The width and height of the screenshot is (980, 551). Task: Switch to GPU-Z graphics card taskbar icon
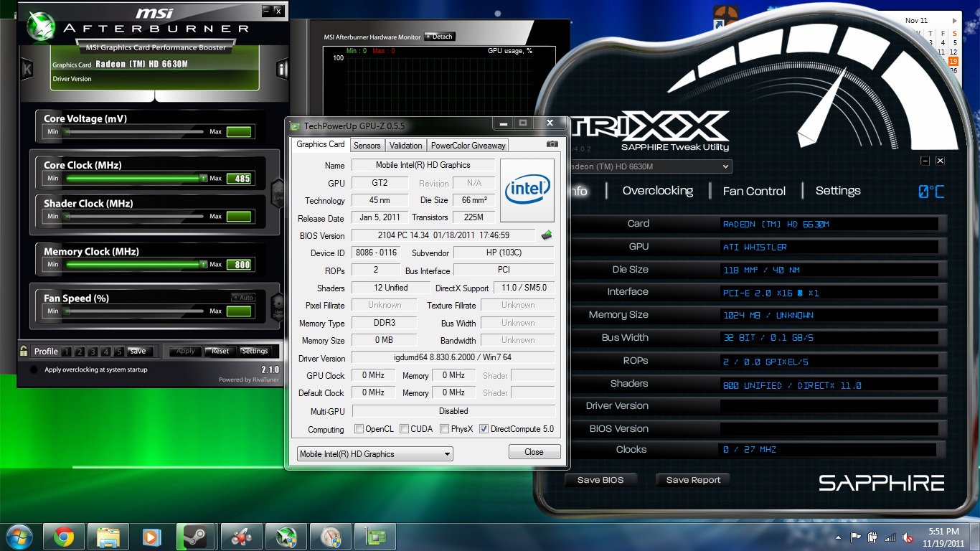pos(374,536)
